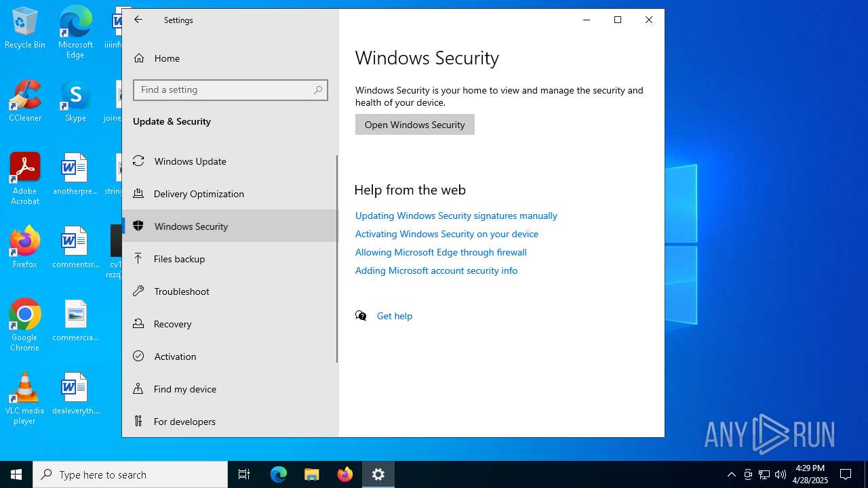Image resolution: width=868 pixels, height=488 pixels.
Task: Open File Explorer from the taskbar
Action: pos(312,474)
